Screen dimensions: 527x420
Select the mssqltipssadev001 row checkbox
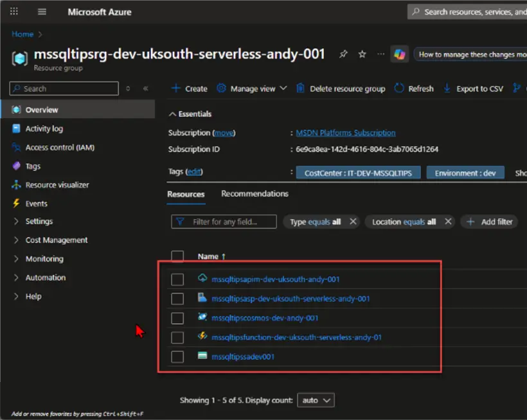click(177, 357)
